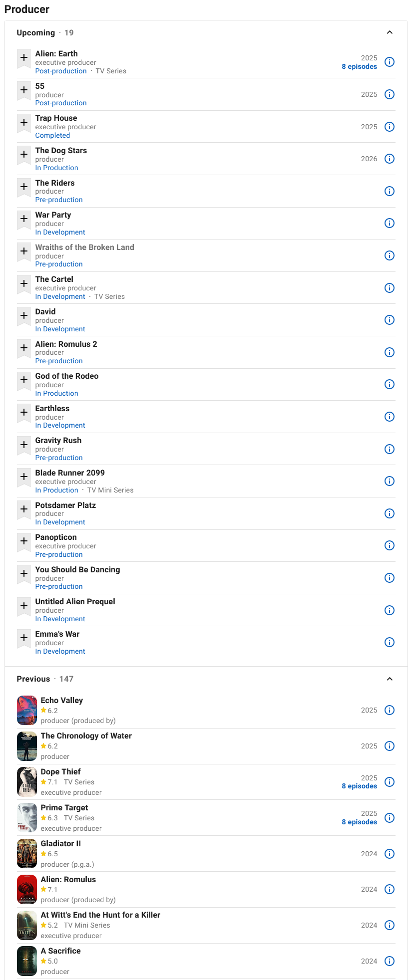Click The Chronology of Water poster
This screenshot has width=414, height=980.
click(27, 746)
